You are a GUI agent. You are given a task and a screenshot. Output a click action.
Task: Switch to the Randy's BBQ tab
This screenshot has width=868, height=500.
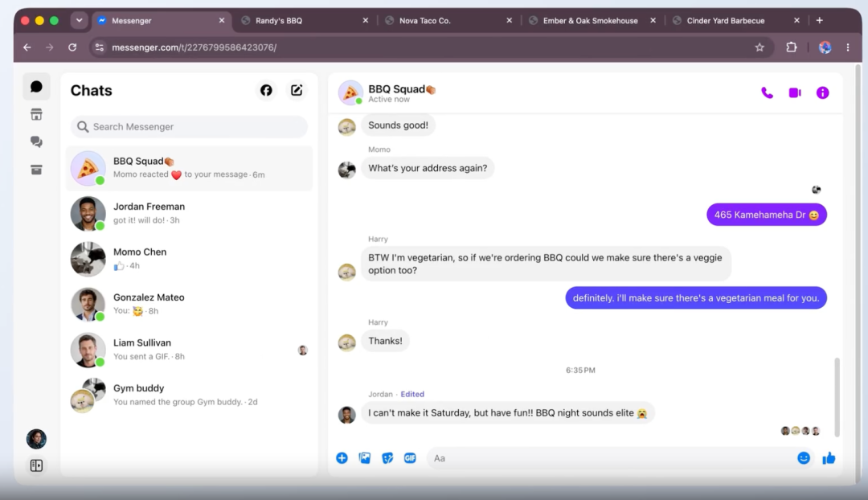click(305, 20)
